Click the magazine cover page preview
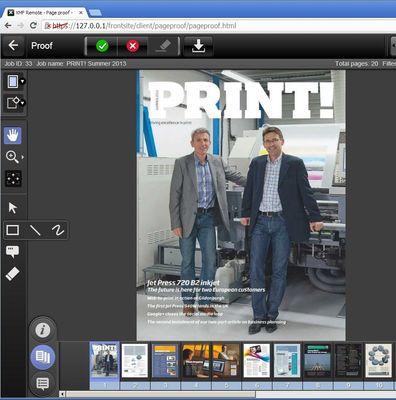 (x=241, y=205)
